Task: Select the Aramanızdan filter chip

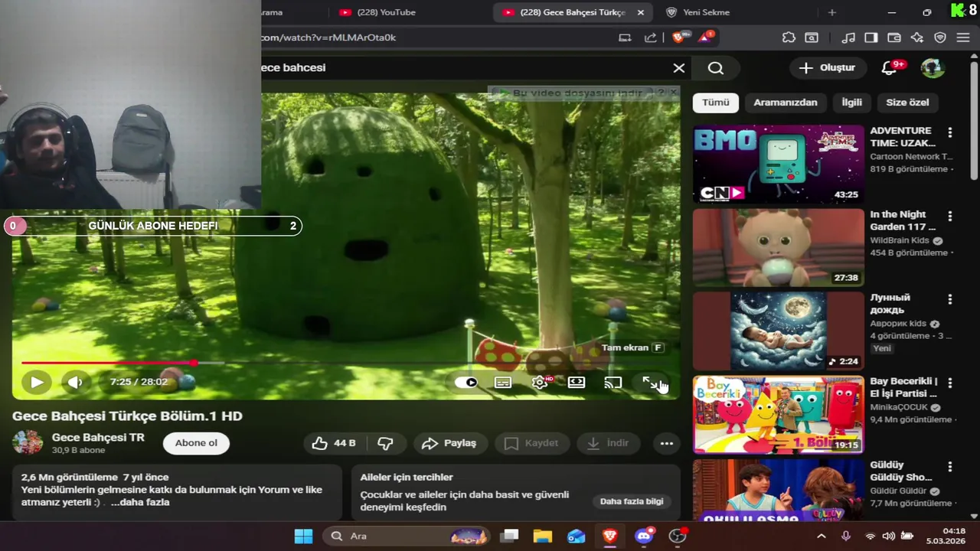Action: coord(785,103)
